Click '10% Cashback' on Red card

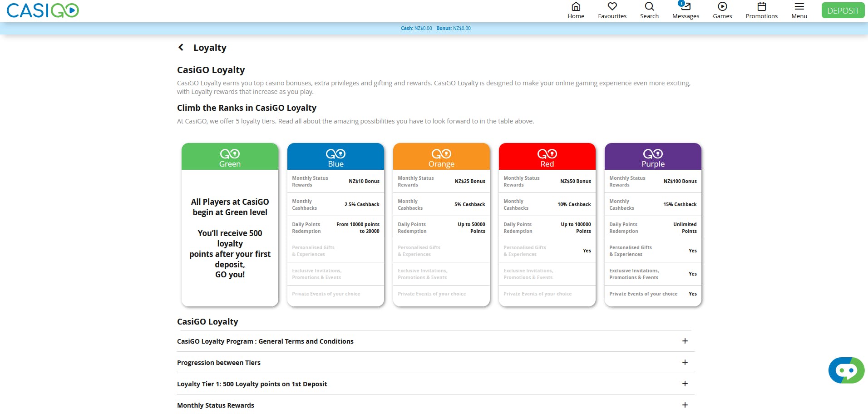tap(574, 204)
